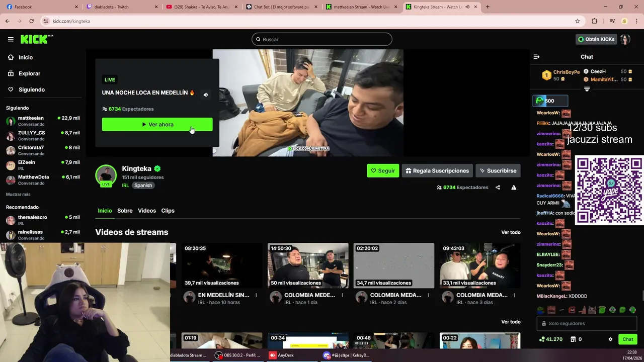Click the Ver ahora button
This screenshot has height=362, width=644.
(157, 124)
